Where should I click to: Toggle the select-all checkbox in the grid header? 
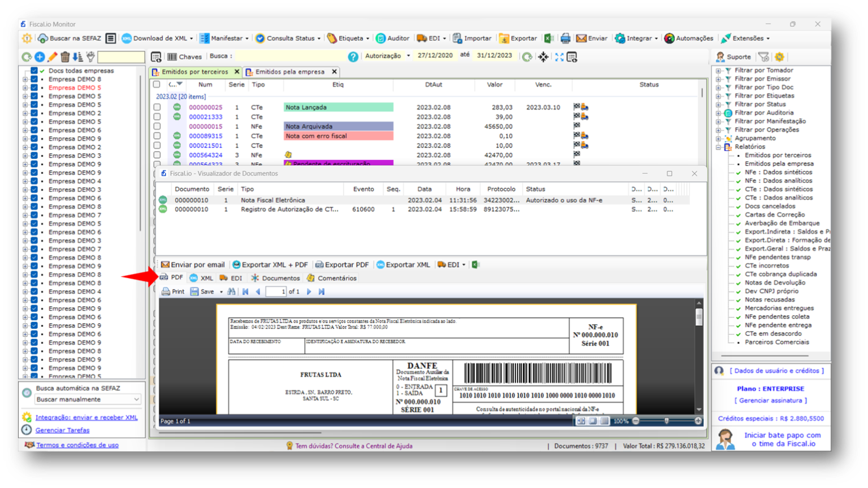(x=157, y=84)
